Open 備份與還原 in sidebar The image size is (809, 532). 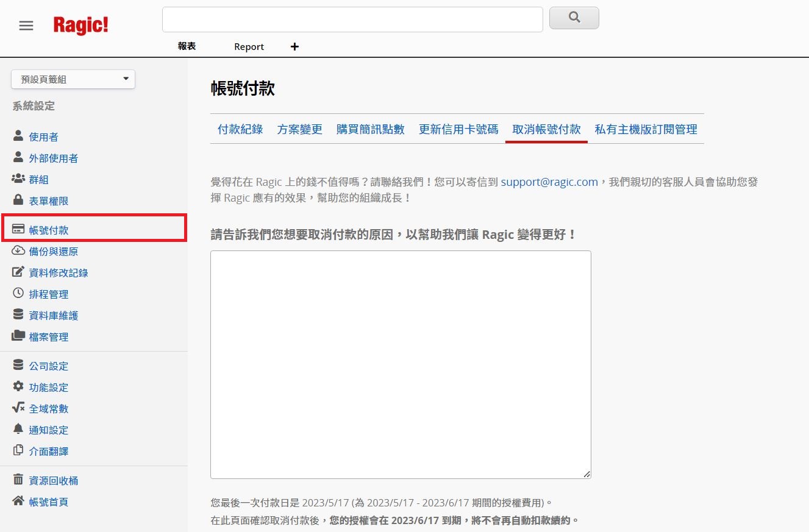[54, 252]
